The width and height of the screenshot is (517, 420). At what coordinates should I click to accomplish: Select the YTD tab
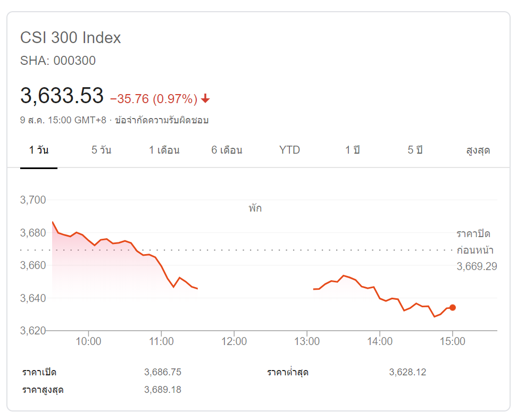289,150
